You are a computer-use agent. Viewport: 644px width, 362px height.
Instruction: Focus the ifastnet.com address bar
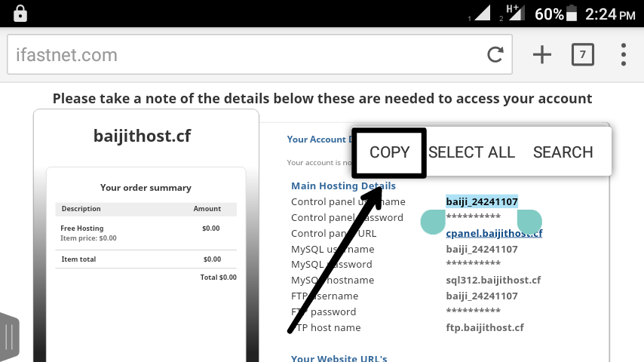click(x=241, y=55)
